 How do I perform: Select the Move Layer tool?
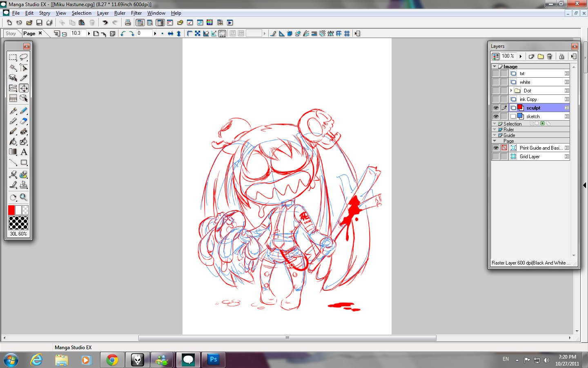[x=24, y=88]
